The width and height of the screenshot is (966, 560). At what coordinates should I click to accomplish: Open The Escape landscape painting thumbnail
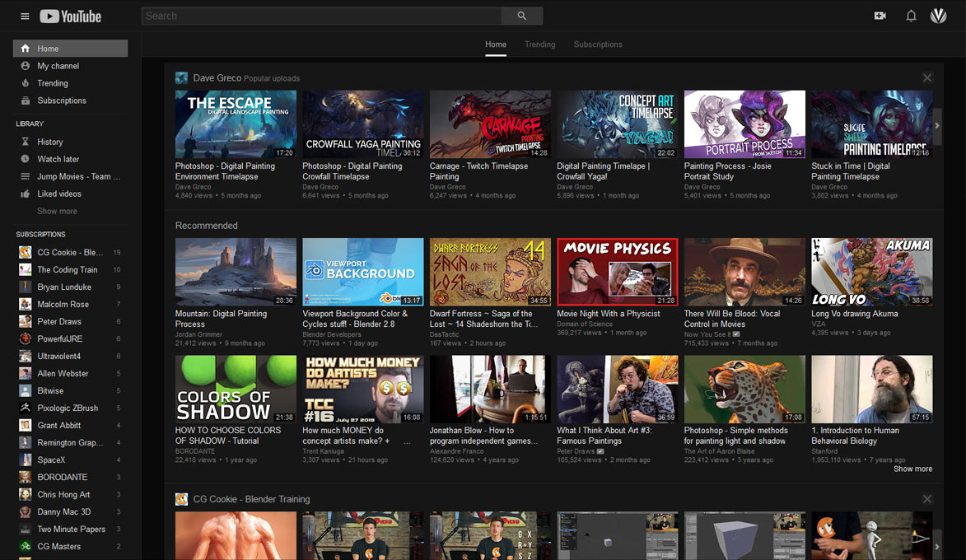(236, 124)
